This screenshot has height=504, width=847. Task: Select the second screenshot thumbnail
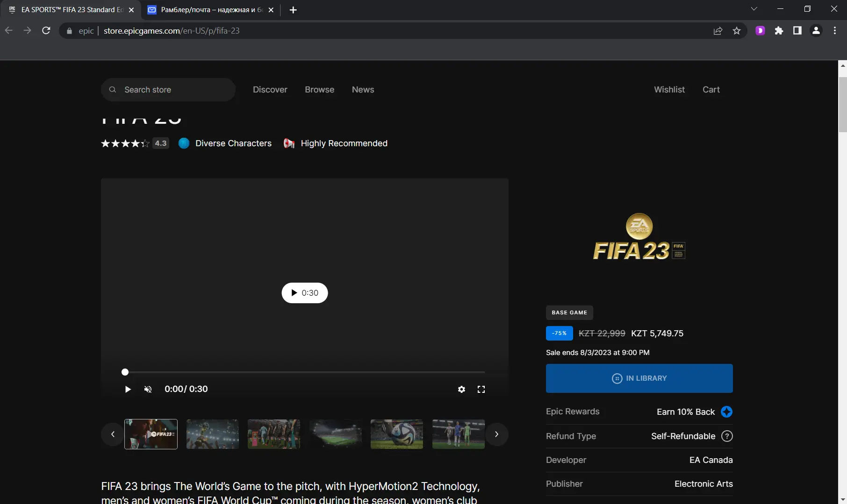point(213,434)
